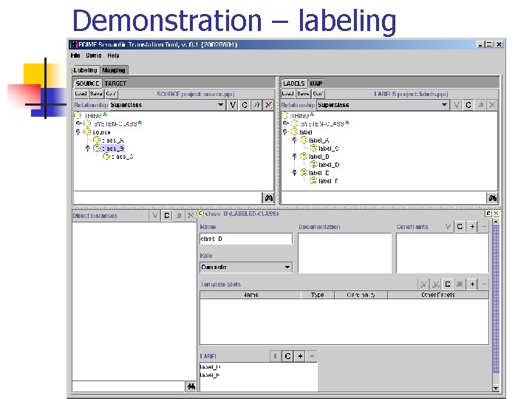Image resolution: width=532 pixels, height=399 pixels.
Task: Click View (V) icon for Template Slots
Action: [423, 284]
